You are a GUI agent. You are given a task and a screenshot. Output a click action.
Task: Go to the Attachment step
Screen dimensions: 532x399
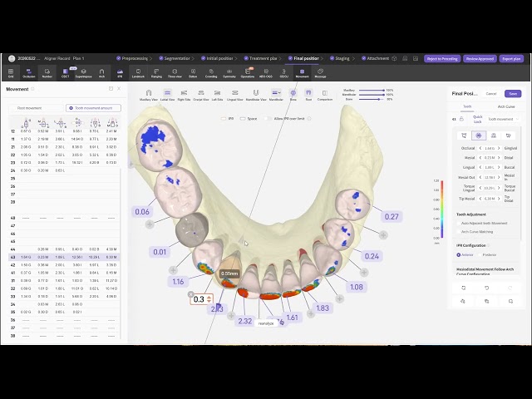coord(375,58)
